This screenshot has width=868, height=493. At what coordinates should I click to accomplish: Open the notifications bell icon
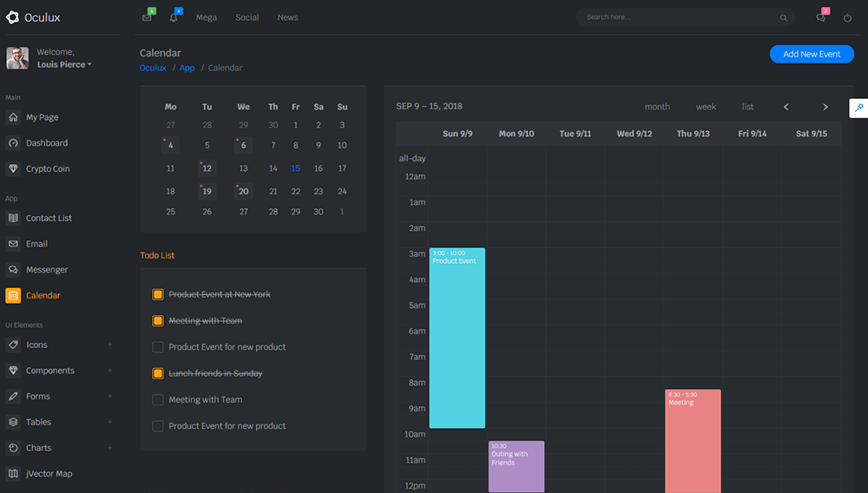[x=174, y=18]
